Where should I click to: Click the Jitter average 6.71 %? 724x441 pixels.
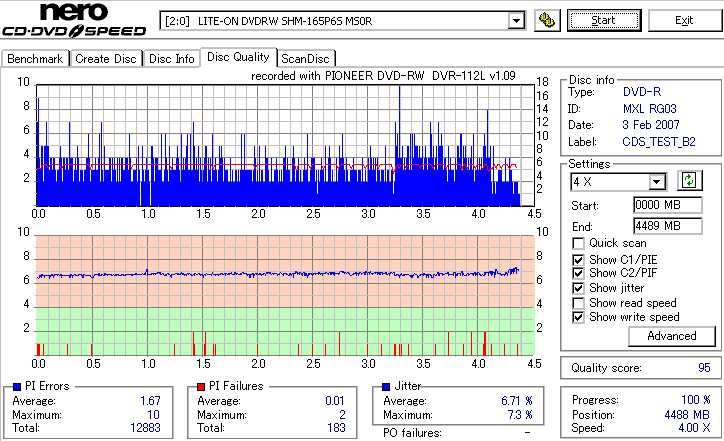517,401
